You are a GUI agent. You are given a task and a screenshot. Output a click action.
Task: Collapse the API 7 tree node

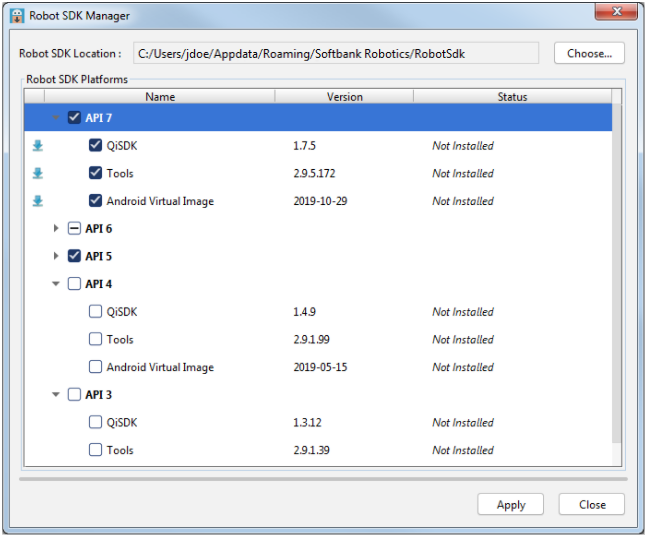[56, 118]
